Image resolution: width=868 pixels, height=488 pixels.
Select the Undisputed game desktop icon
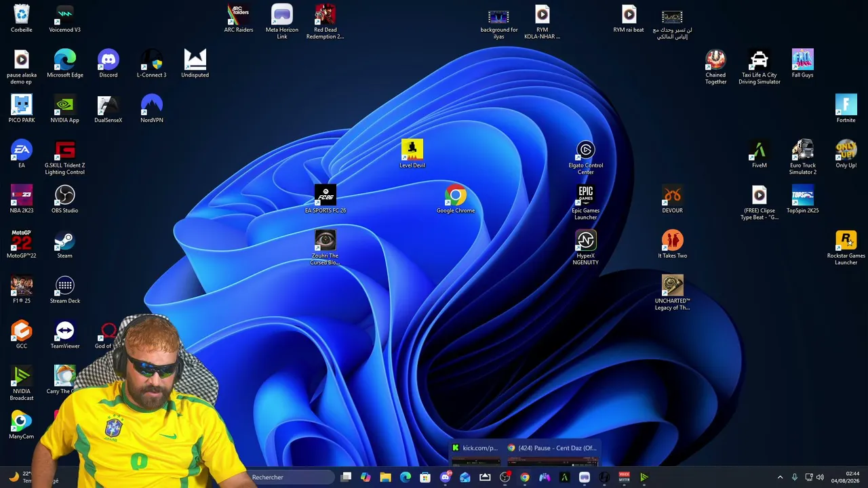(195, 64)
